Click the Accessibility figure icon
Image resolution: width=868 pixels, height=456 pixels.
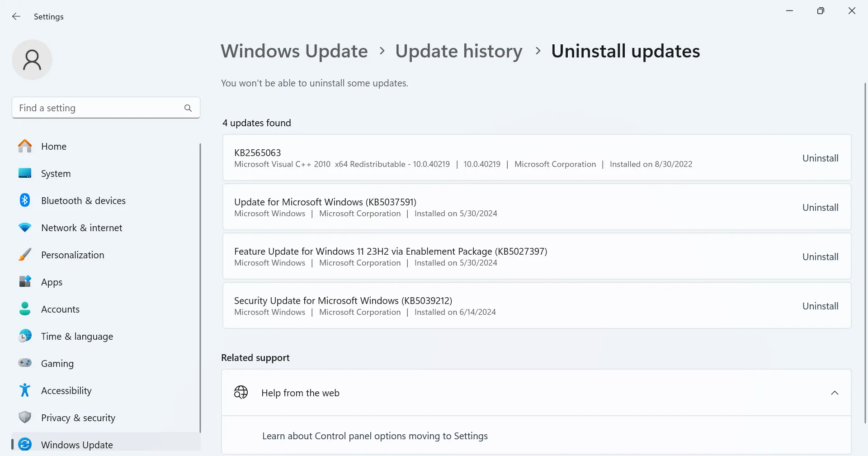click(25, 390)
